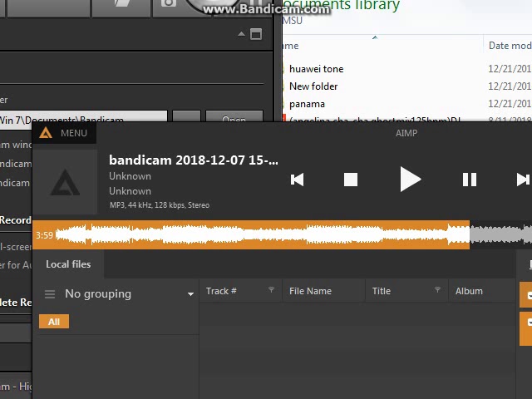532x399 pixels.
Task: Sort by Album column header
Action: [x=469, y=291]
